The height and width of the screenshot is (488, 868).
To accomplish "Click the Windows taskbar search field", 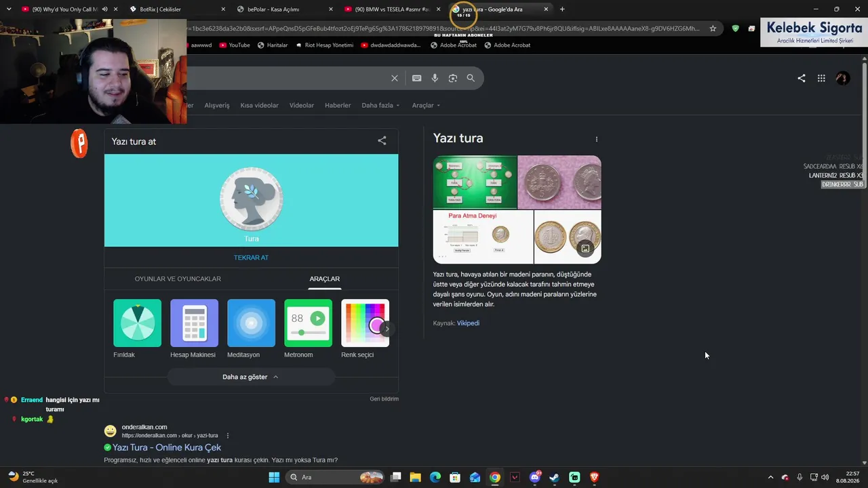I will pos(334,477).
